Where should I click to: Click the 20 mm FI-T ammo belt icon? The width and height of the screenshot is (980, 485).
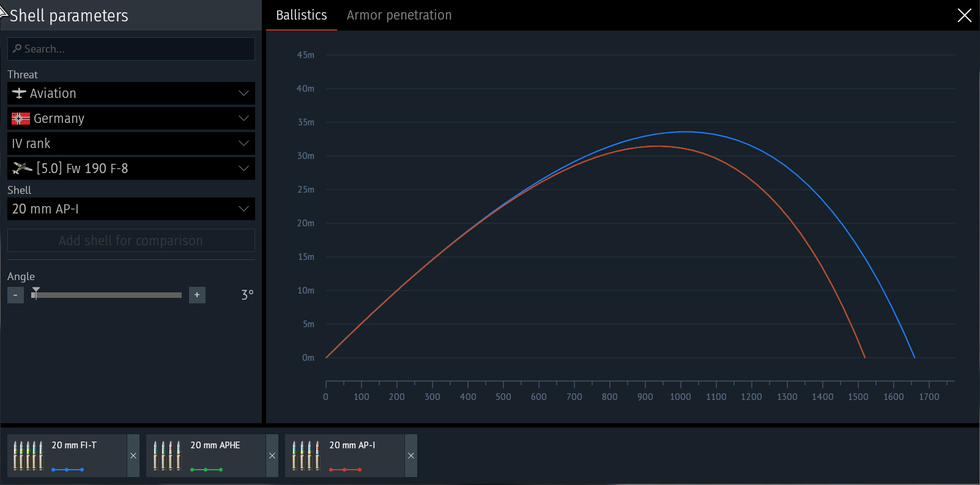(29, 456)
